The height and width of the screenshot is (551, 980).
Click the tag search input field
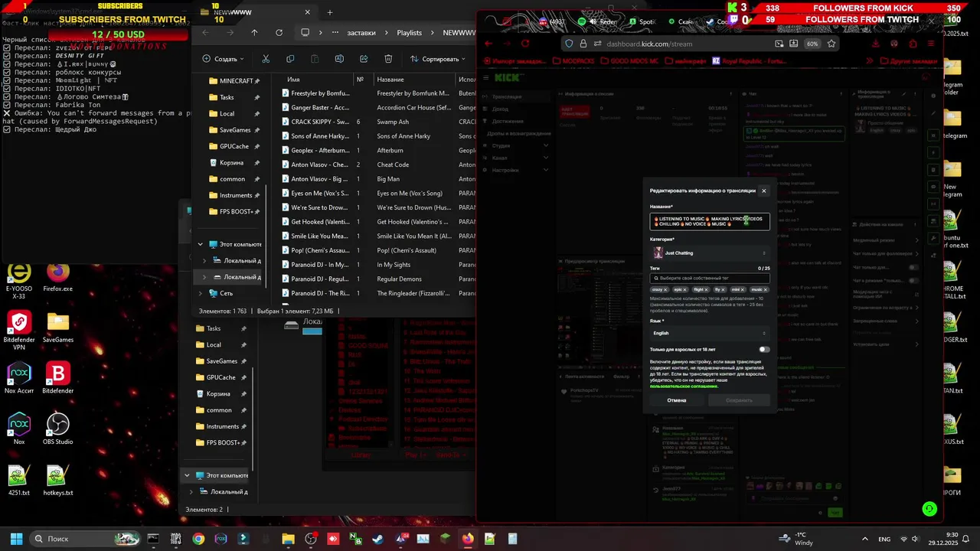[710, 278]
